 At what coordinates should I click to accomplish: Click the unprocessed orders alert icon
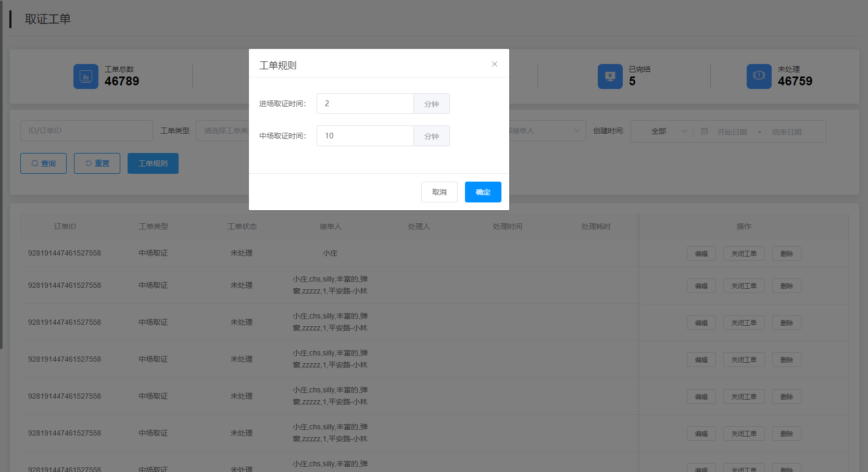point(759,76)
